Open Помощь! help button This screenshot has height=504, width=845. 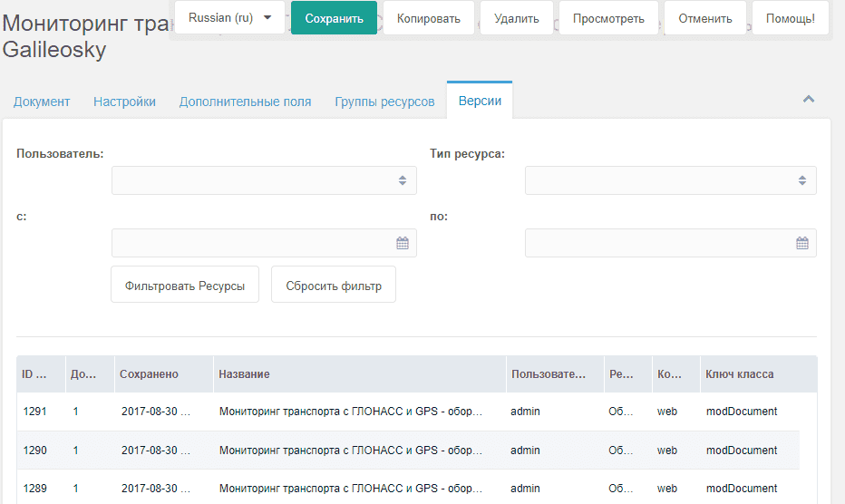(x=790, y=18)
